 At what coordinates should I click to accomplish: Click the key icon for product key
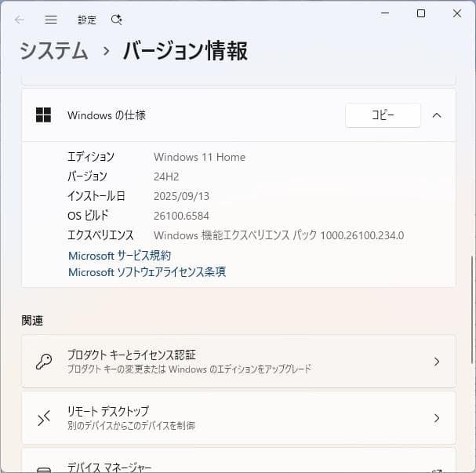pyautogui.click(x=44, y=362)
